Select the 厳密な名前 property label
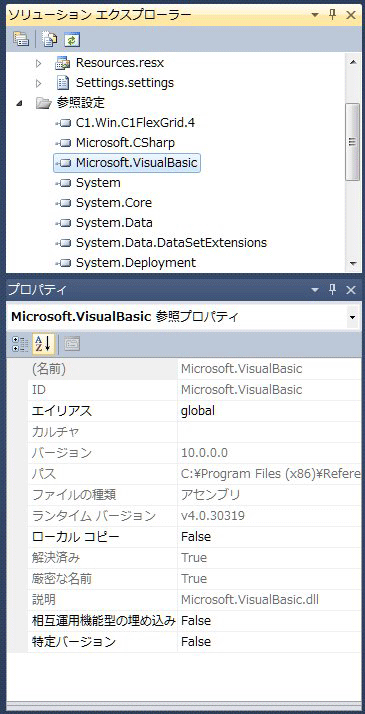 61,578
